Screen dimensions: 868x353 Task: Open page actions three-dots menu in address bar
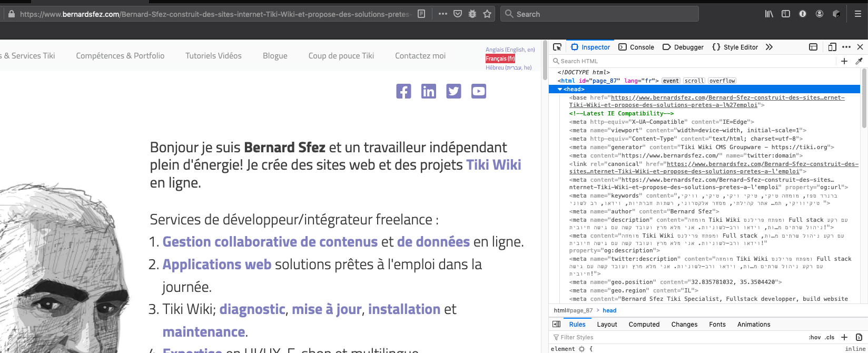point(443,14)
